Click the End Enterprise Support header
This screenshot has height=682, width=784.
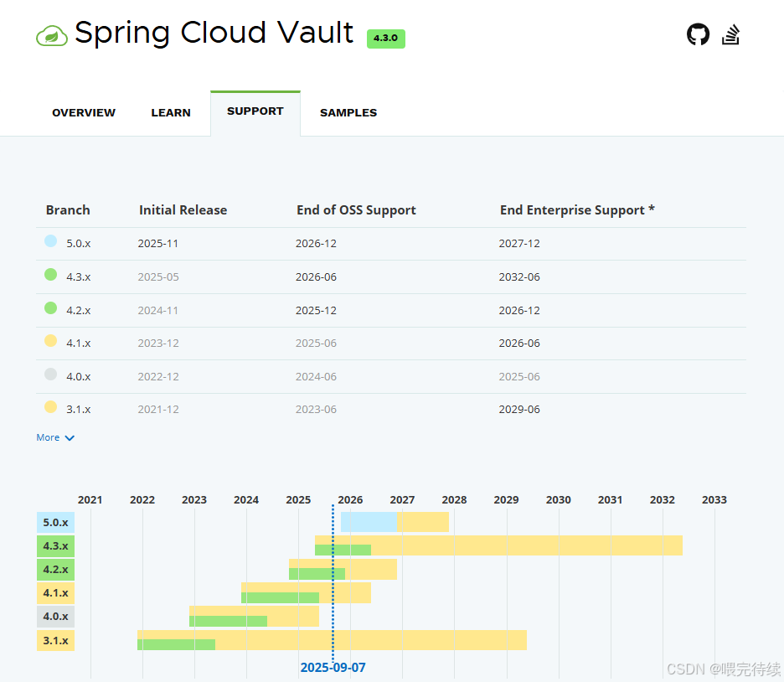coord(577,210)
